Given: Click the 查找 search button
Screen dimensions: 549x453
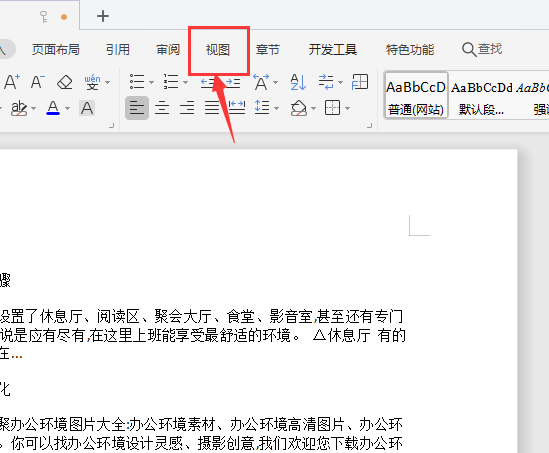Looking at the screenshot, I should 482,49.
